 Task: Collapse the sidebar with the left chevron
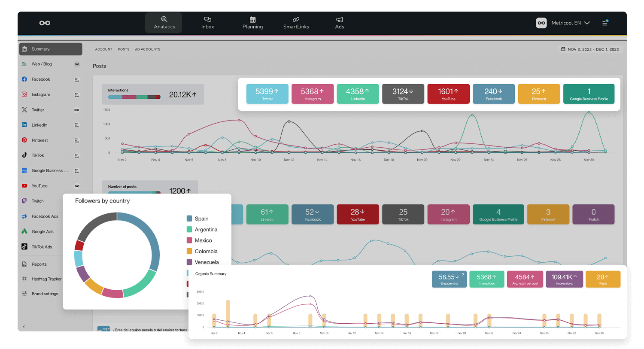[24, 327]
